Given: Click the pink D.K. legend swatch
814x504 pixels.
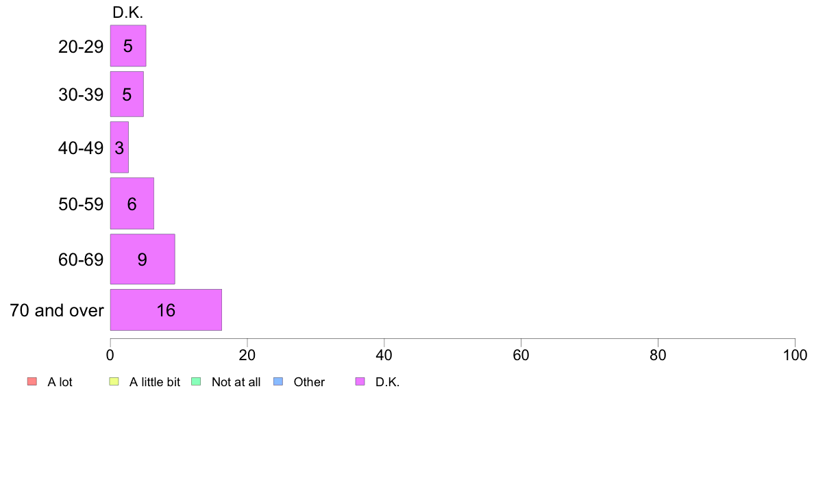Looking at the screenshot, I should (x=360, y=381).
